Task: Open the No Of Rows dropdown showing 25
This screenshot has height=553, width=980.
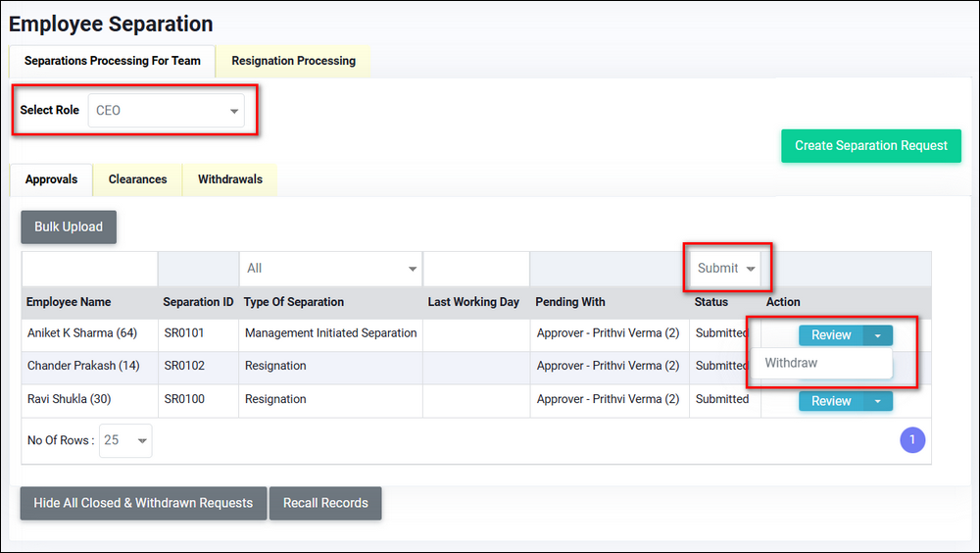Action: pyautogui.click(x=125, y=440)
